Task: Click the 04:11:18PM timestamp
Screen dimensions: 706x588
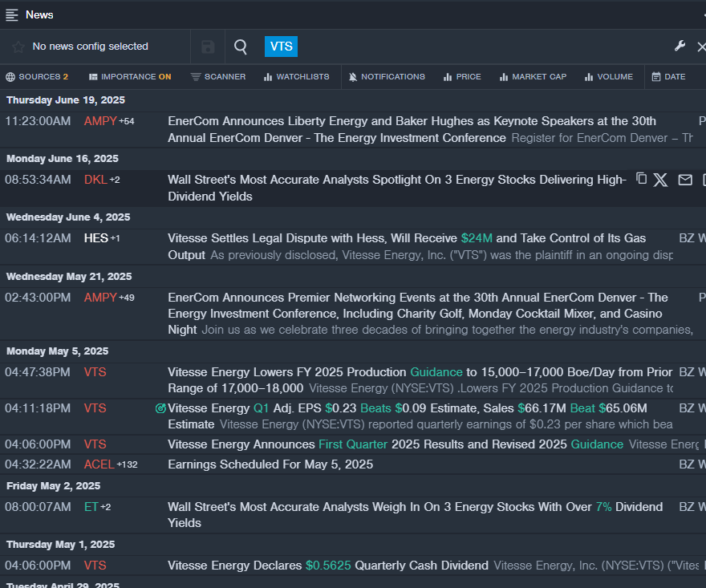Action: pyautogui.click(x=38, y=408)
